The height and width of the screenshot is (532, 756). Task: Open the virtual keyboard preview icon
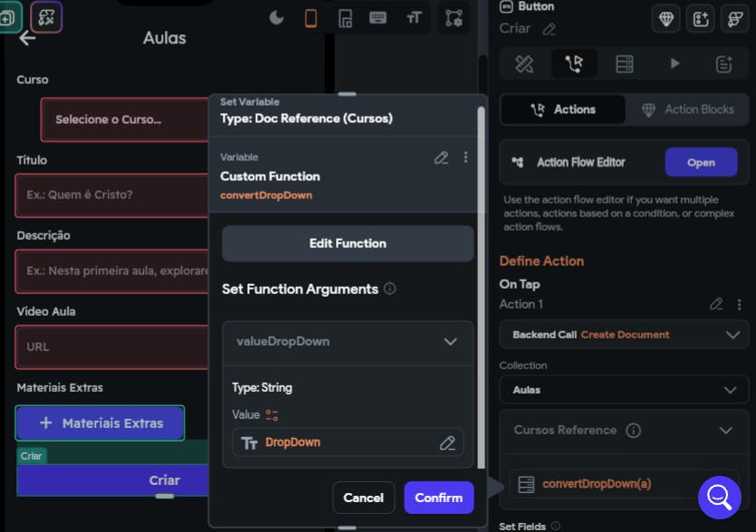378,17
